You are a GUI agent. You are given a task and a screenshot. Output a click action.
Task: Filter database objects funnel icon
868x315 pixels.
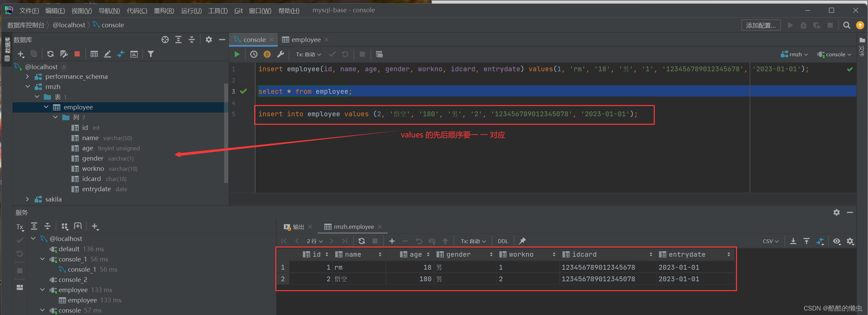pyautogui.click(x=150, y=54)
